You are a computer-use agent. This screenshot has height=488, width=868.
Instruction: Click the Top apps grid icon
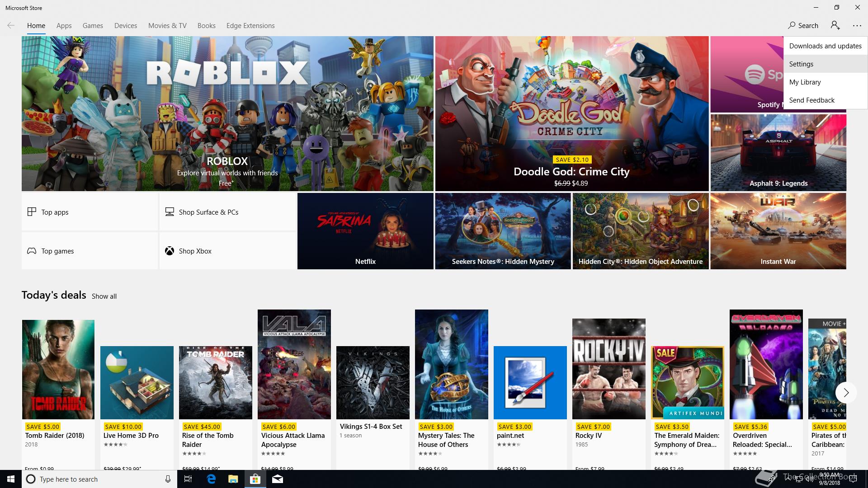click(x=32, y=212)
